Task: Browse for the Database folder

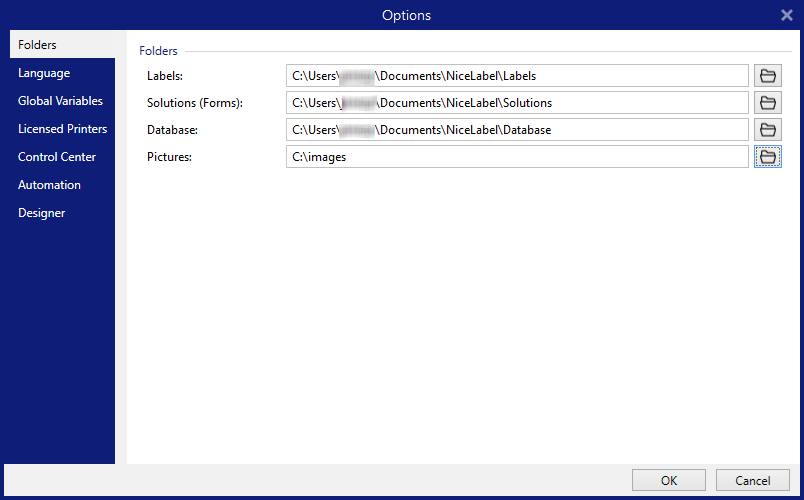Action: tap(767, 130)
